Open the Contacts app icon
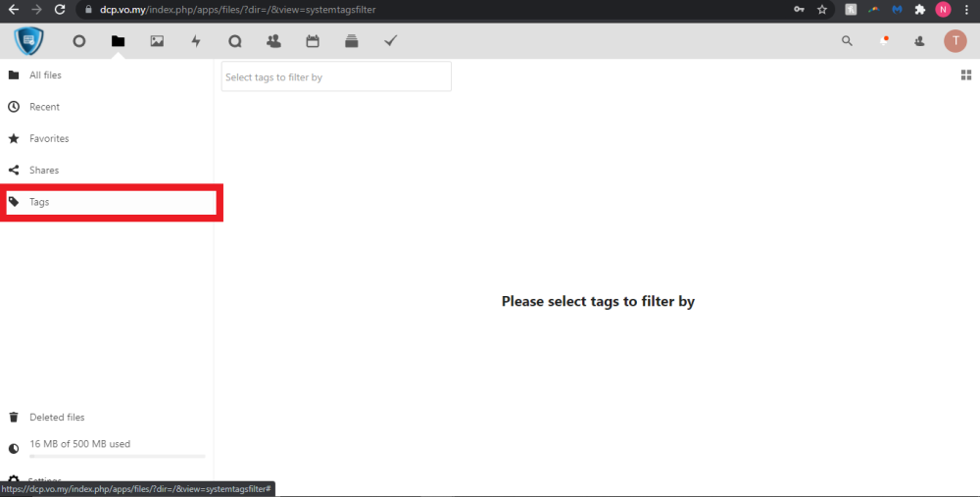Screen dimensions: 980x497 coord(273,41)
